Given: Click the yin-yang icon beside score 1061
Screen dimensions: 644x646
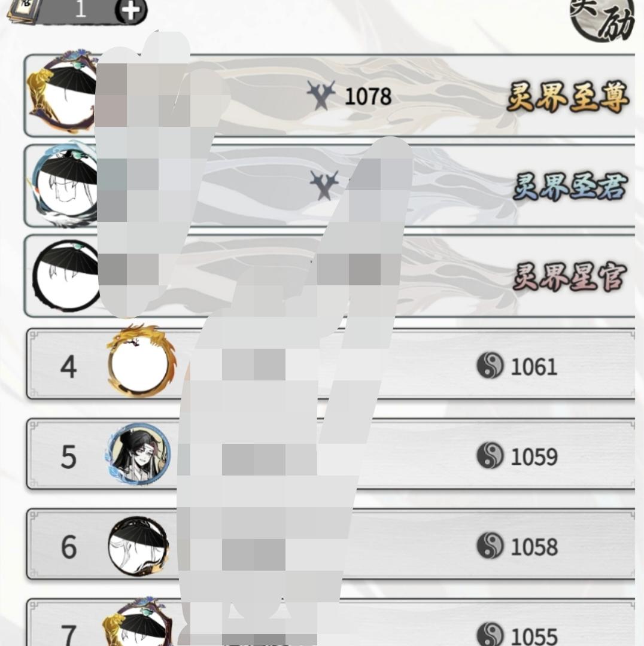Looking at the screenshot, I should [490, 365].
